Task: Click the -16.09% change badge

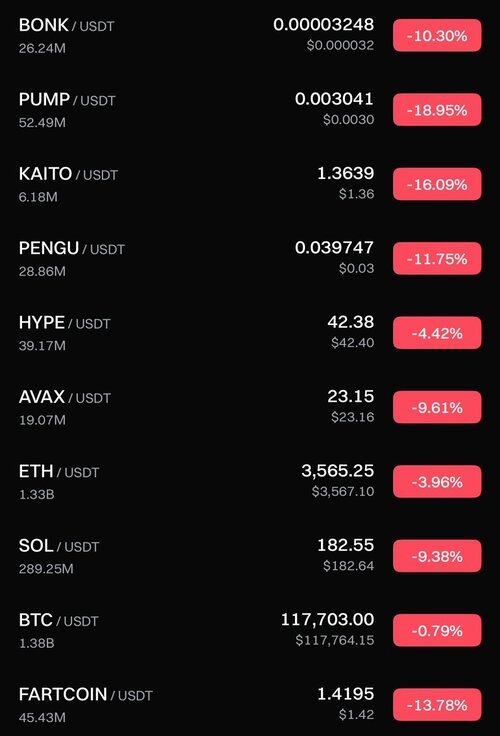Action: pyautogui.click(x=437, y=184)
